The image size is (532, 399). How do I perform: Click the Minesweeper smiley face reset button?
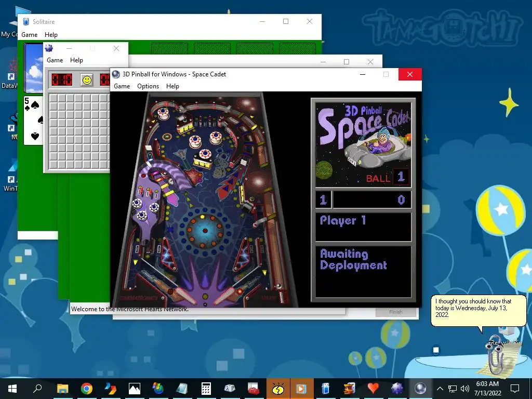[87, 80]
